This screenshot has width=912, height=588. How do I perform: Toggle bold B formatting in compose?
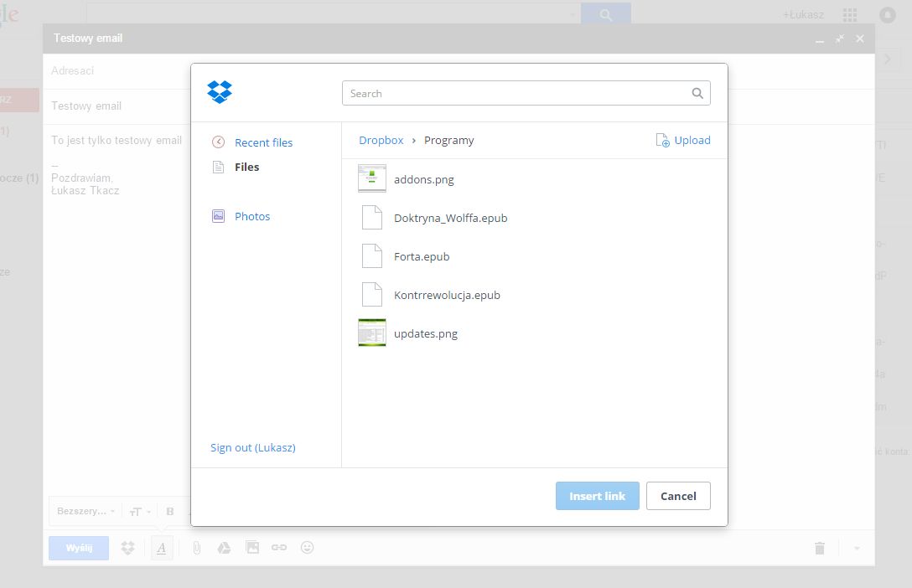pyautogui.click(x=170, y=511)
